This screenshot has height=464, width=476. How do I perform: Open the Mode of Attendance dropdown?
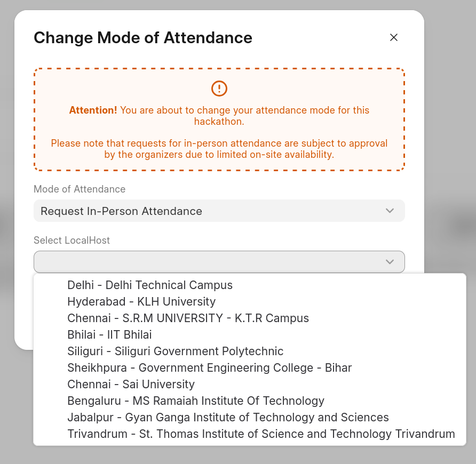coord(219,211)
